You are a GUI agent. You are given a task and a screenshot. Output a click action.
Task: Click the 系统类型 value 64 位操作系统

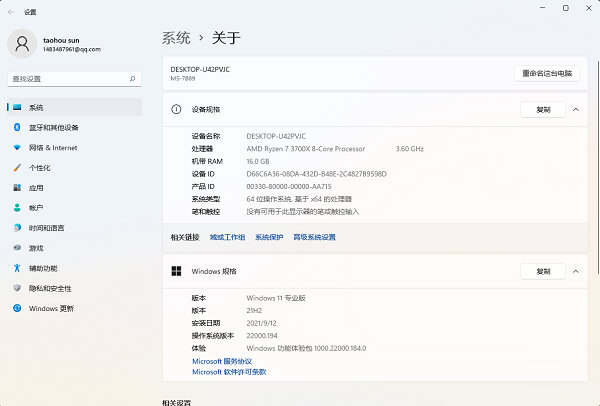point(299,199)
